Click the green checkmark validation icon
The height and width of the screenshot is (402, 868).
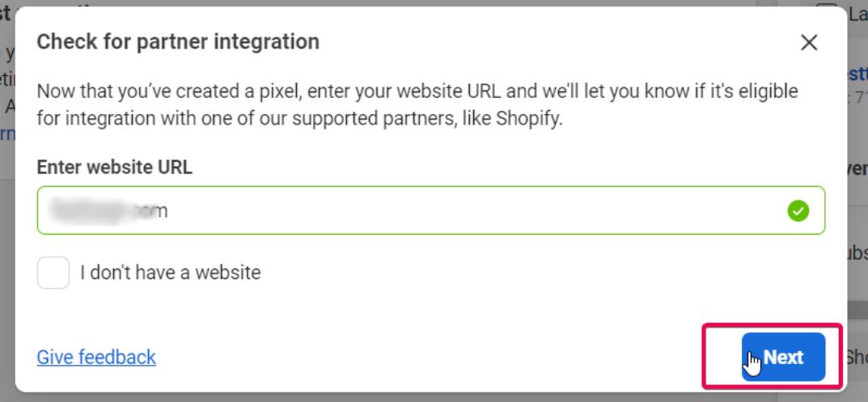(798, 211)
